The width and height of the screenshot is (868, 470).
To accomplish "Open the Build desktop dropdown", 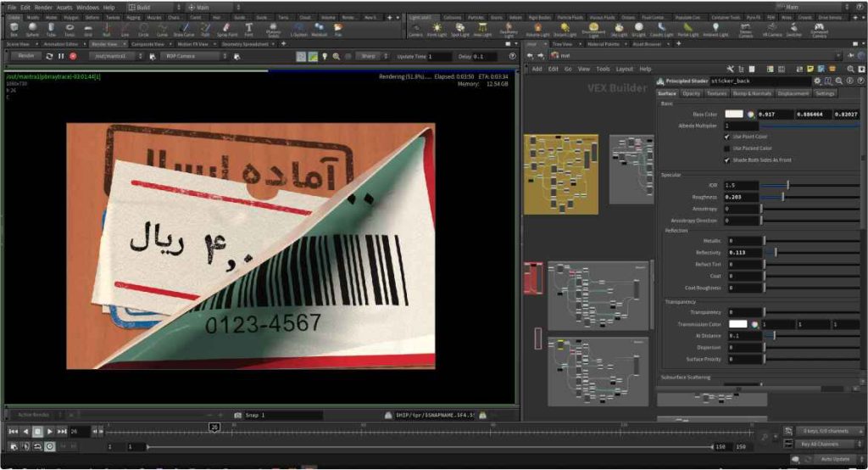I will click(x=154, y=7).
